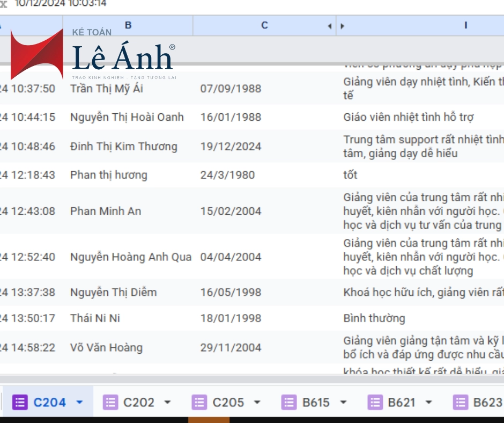Click the form icon on B623 tab
The width and height of the screenshot is (504, 423).
pyautogui.click(x=460, y=402)
